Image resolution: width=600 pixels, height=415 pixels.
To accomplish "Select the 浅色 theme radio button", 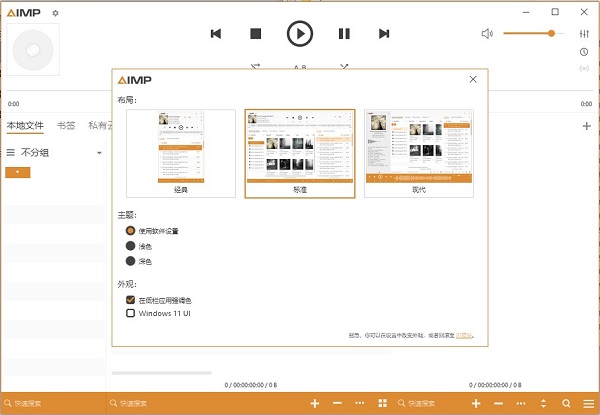I will click(x=130, y=246).
